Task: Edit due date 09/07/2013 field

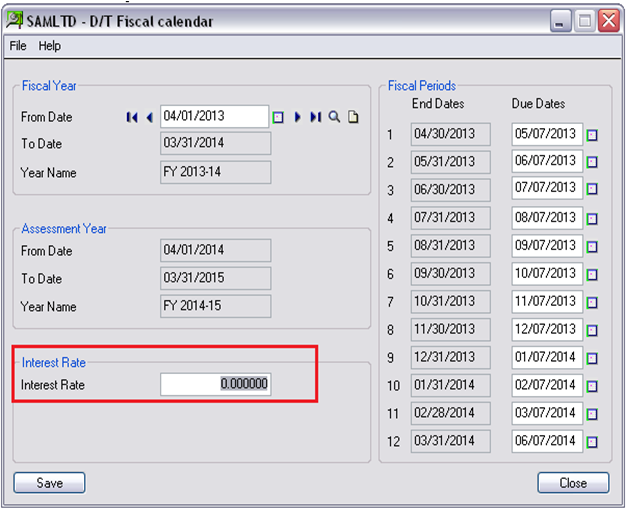Action: tap(547, 246)
